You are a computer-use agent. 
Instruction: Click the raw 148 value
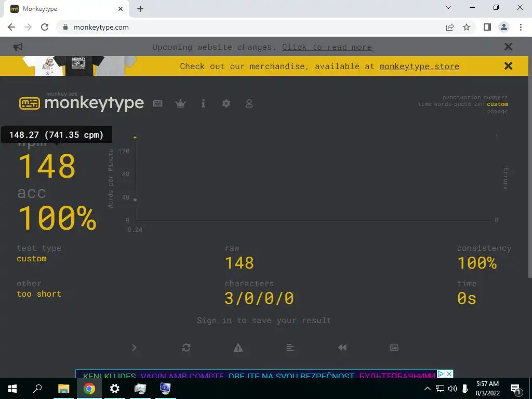click(x=239, y=263)
